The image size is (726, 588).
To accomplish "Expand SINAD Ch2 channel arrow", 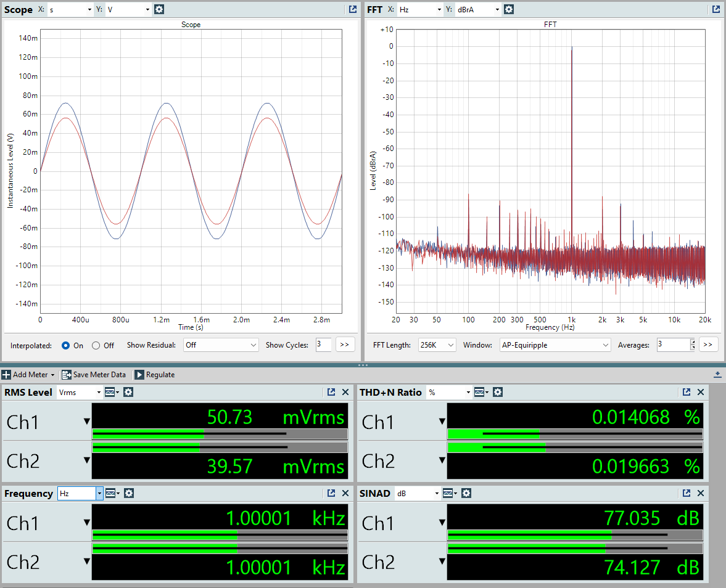I will tap(442, 561).
